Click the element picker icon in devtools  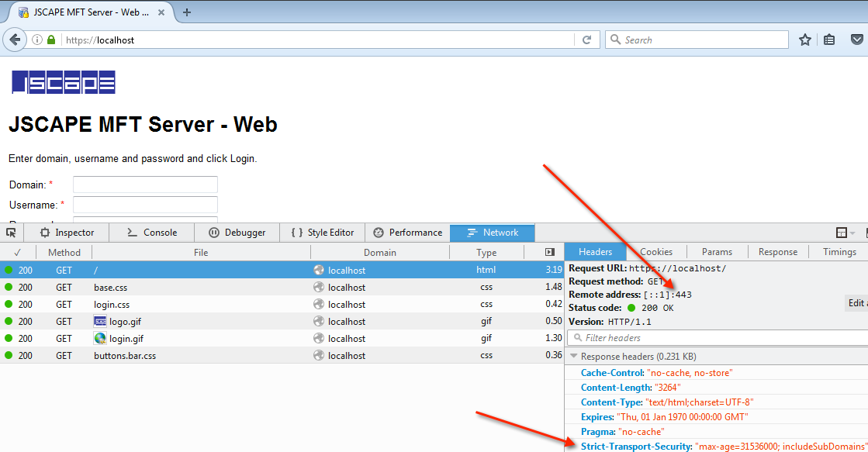click(x=11, y=233)
